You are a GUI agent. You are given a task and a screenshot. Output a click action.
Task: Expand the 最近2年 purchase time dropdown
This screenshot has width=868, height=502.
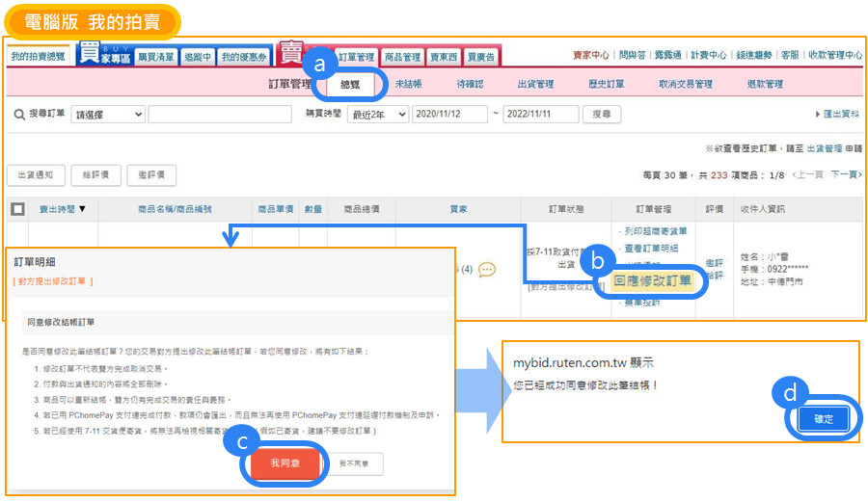click(x=377, y=115)
